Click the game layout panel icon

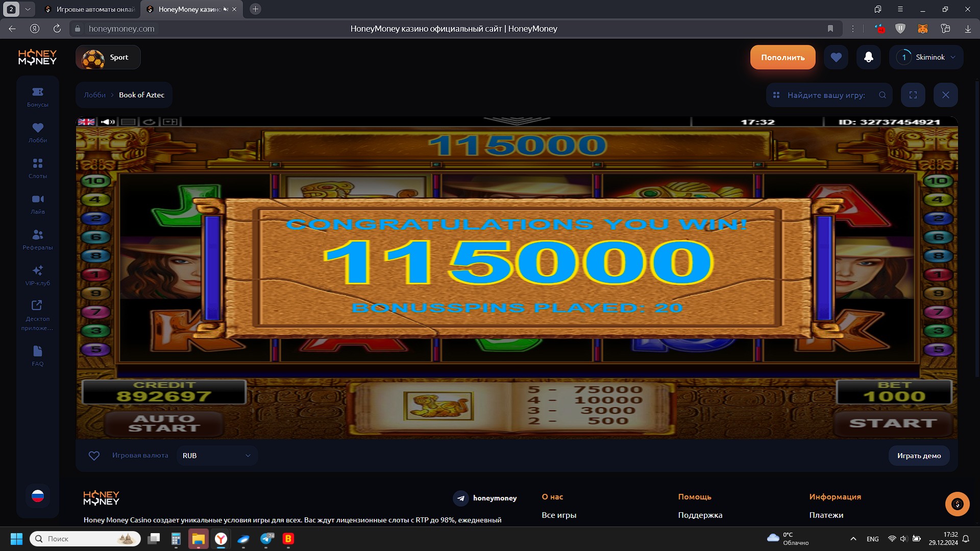click(x=170, y=121)
